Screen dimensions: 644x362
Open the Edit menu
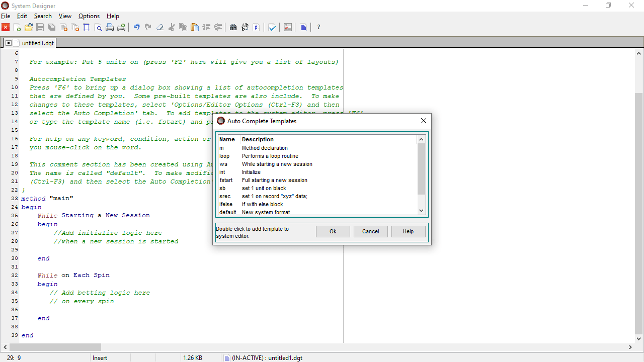click(22, 16)
